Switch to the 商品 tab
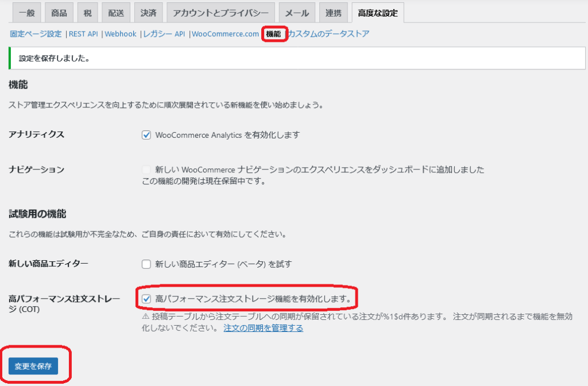The height and width of the screenshot is (386, 588). [59, 13]
